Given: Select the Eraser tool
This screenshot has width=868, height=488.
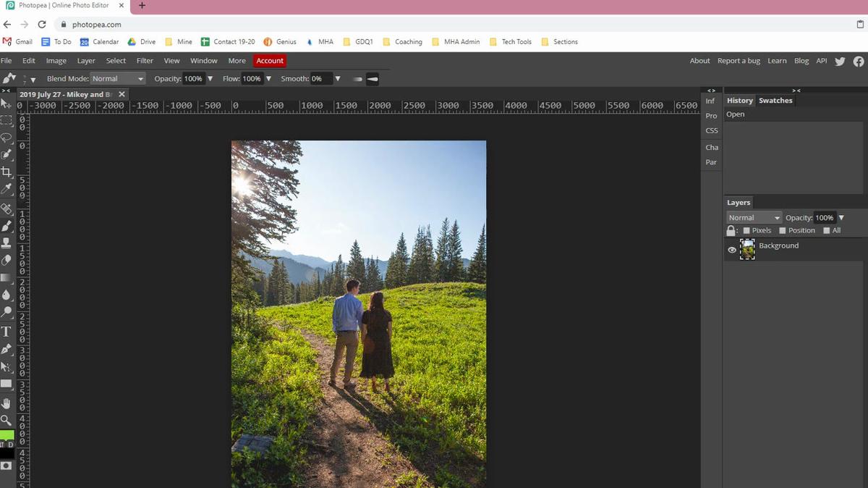Looking at the screenshot, I should (x=7, y=261).
